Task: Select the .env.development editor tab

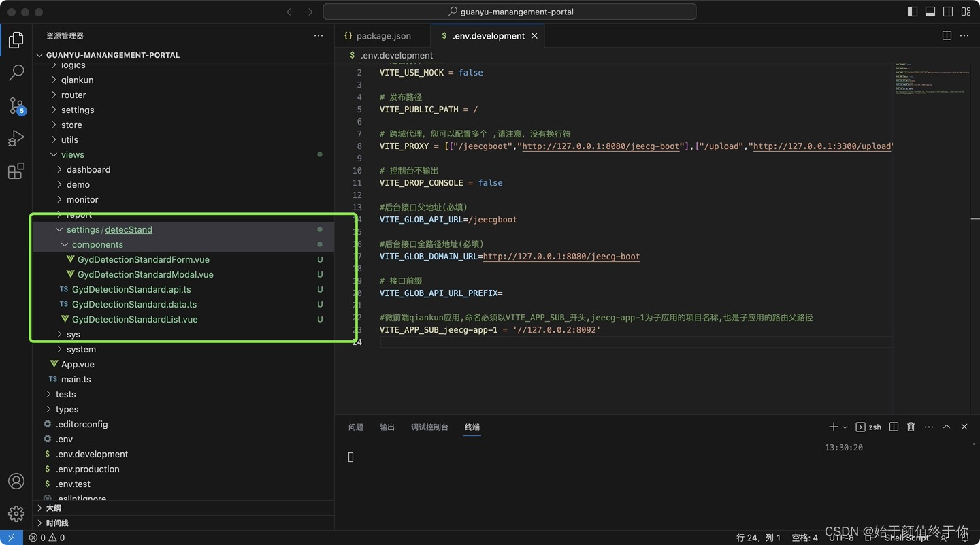Action: click(x=489, y=36)
